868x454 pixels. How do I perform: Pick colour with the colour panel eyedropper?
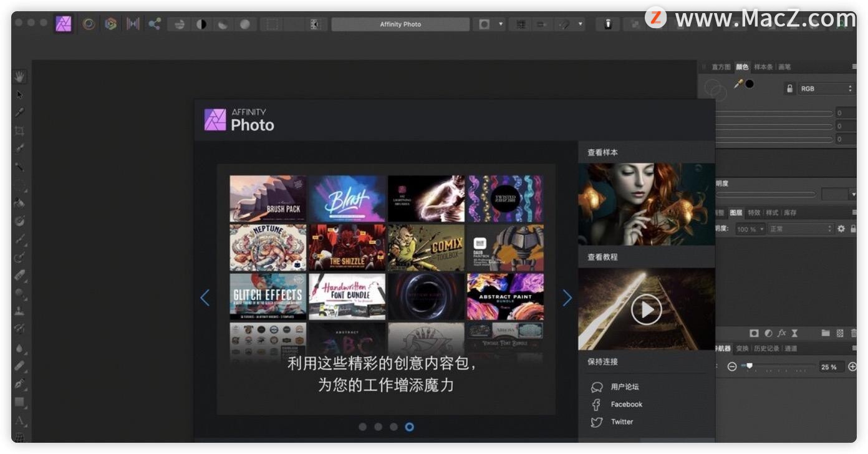point(738,84)
